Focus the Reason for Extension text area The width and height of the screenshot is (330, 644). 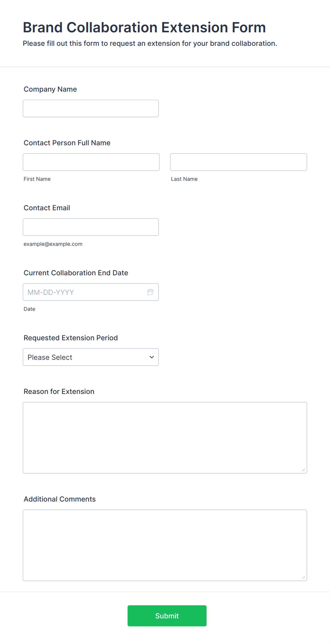pyautogui.click(x=165, y=438)
